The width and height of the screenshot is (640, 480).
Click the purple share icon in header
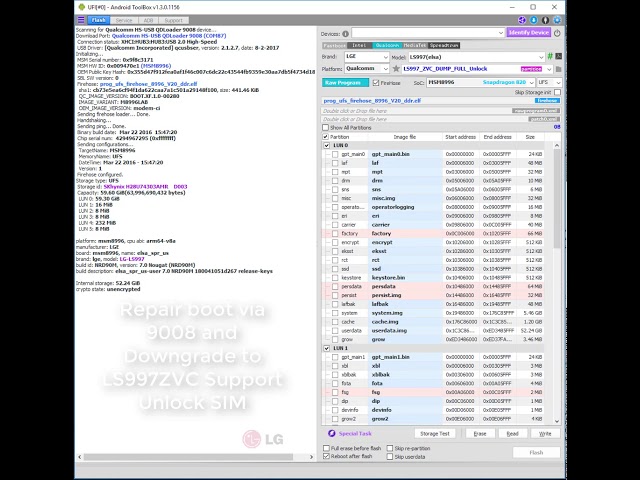[x=522, y=20]
